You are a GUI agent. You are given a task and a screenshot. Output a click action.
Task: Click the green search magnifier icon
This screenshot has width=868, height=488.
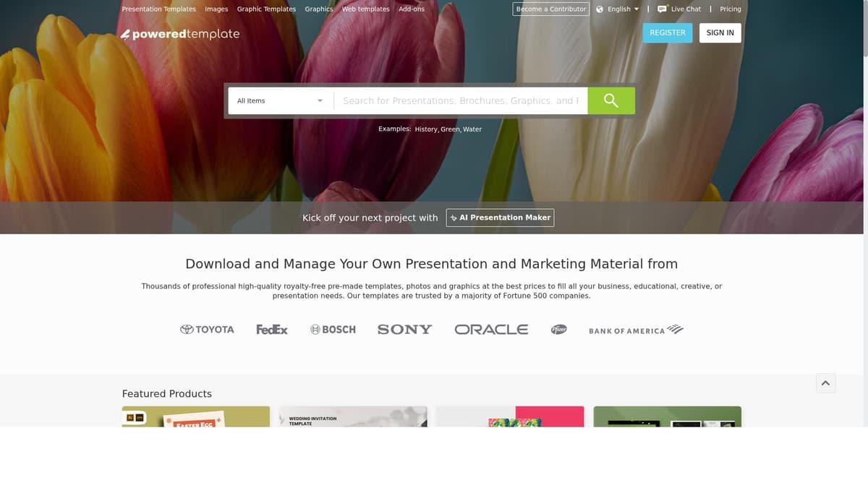pos(611,100)
